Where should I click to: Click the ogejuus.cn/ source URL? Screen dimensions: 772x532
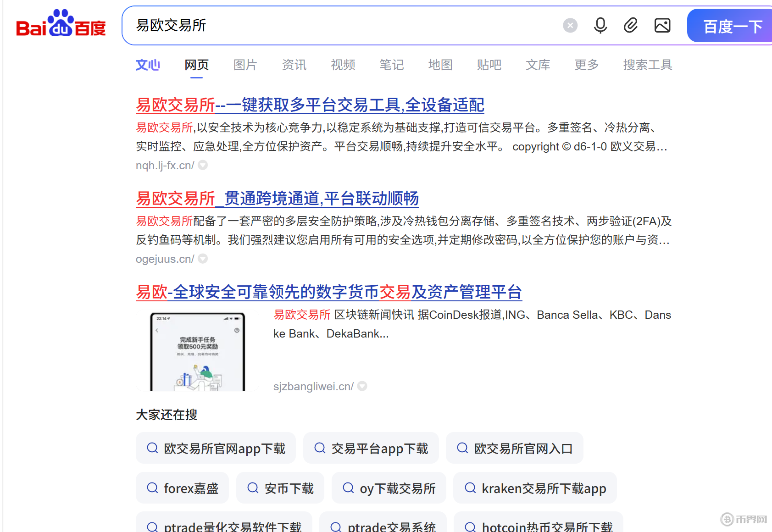coord(165,259)
